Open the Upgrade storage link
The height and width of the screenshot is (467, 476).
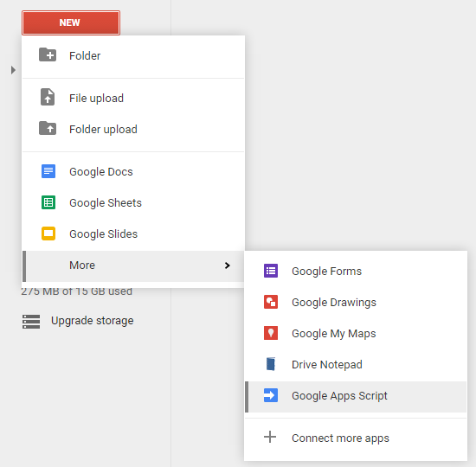pos(93,321)
